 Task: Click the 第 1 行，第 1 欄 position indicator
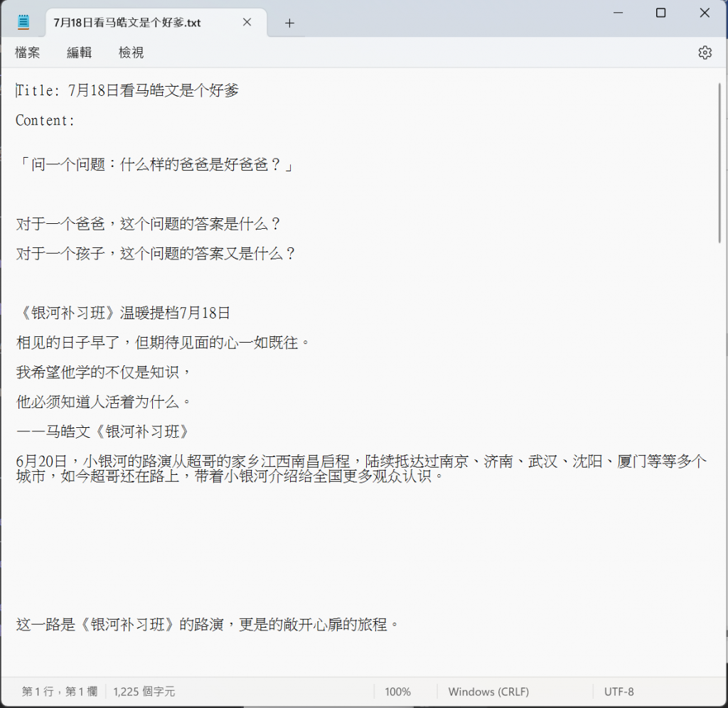click(60, 692)
